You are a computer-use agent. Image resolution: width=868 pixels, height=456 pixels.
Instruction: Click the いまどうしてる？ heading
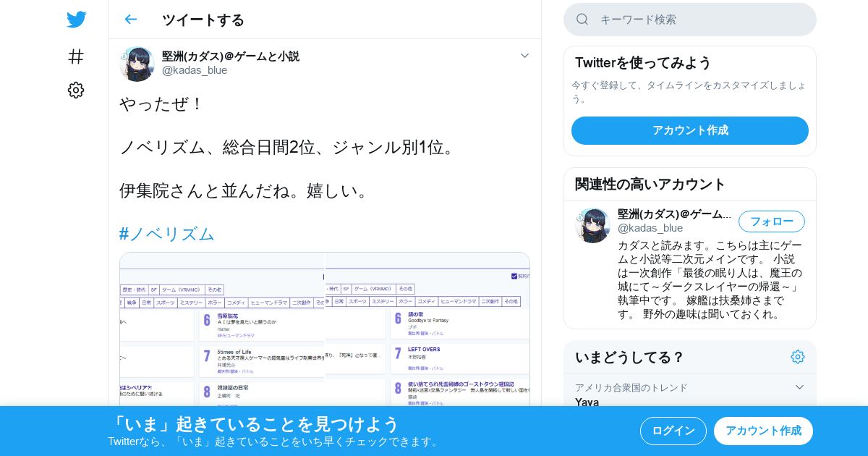(x=629, y=357)
